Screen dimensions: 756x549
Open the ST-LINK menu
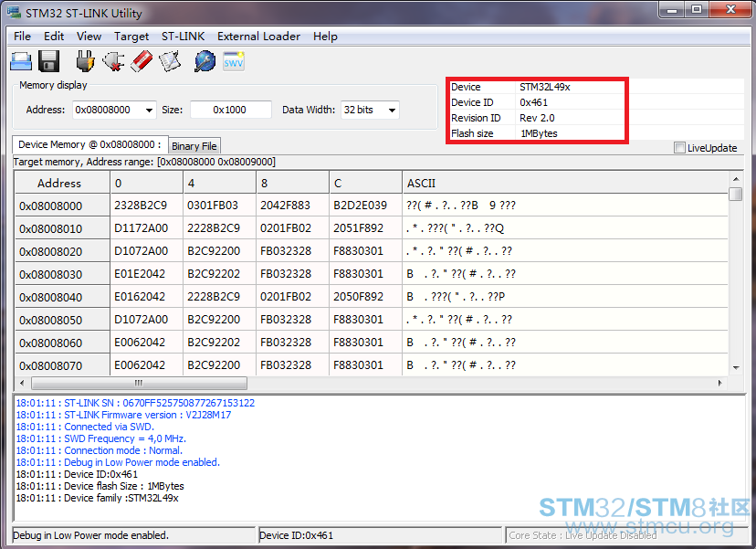183,37
